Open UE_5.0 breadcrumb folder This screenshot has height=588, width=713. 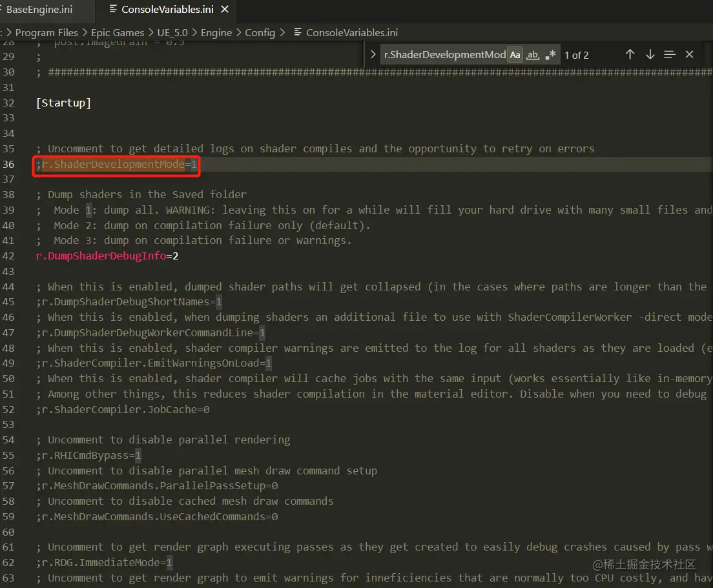pyautogui.click(x=172, y=33)
